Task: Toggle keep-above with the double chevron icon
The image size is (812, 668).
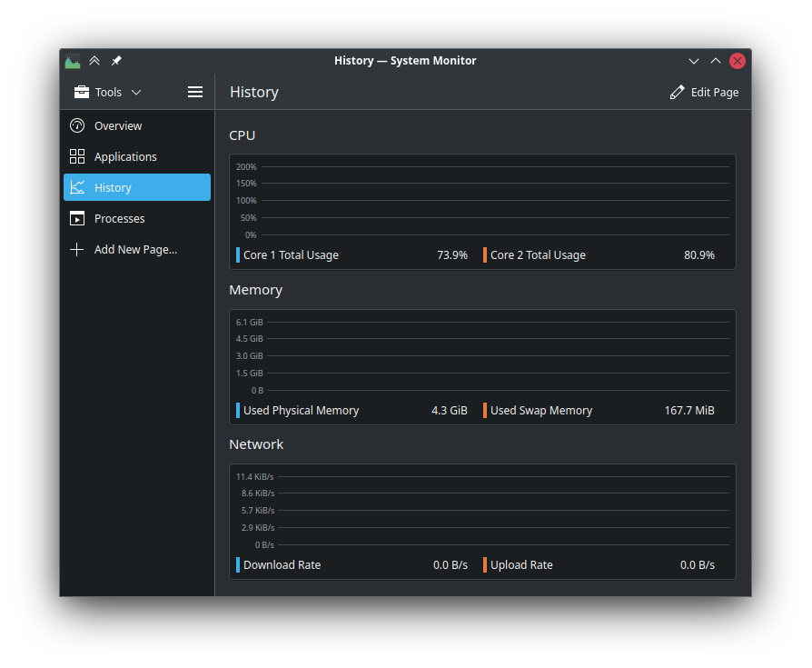Action: tap(94, 61)
